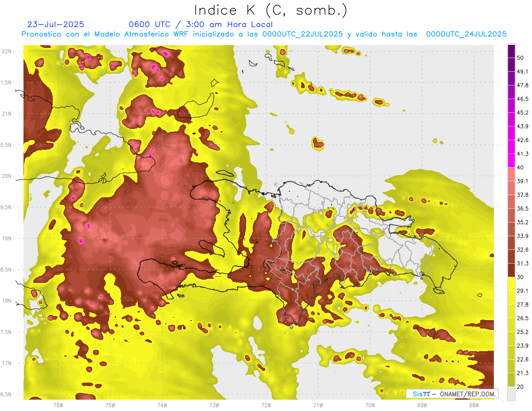
Task: Click the "37.8" color scale value
Action: coord(523,195)
